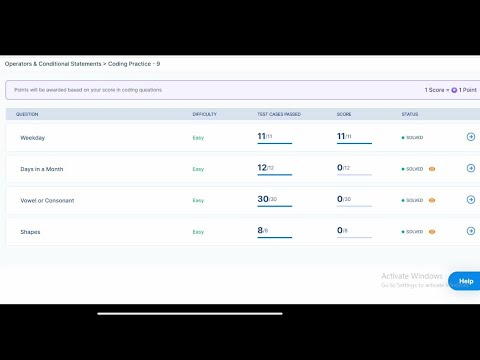Click the Weekday score progress bar
The height and width of the screenshot is (360, 480).
click(x=354, y=143)
